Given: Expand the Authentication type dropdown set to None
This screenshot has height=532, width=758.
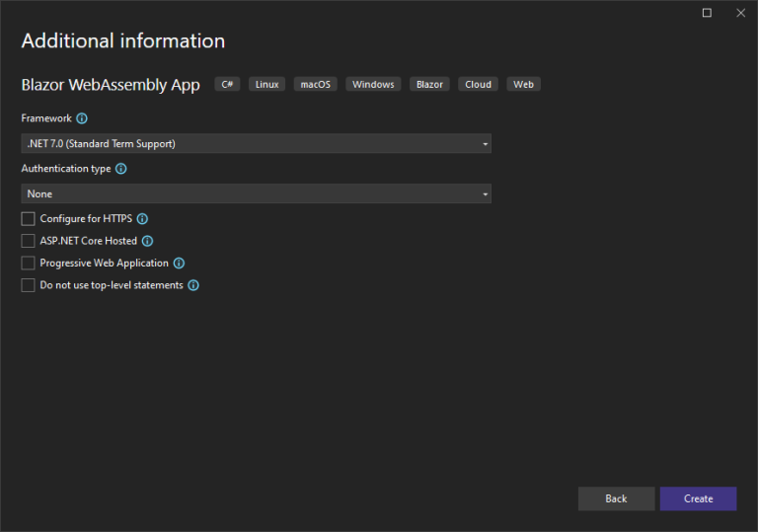Looking at the screenshot, I should (x=256, y=194).
